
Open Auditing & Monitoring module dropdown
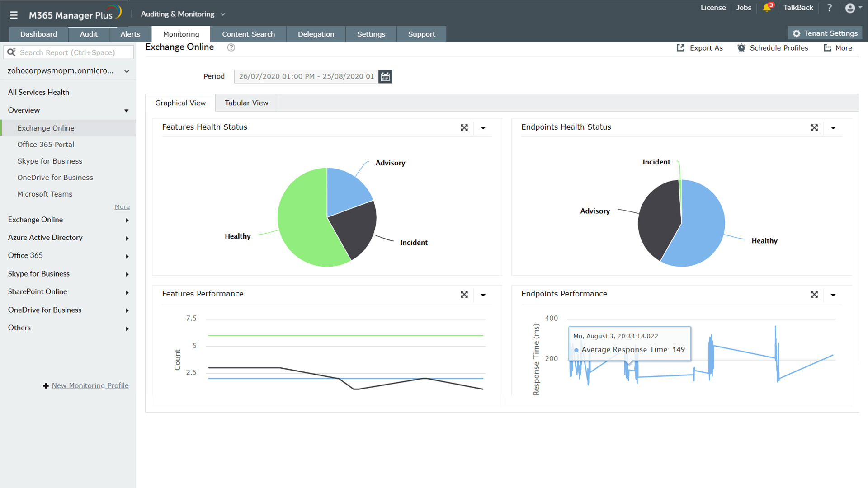click(x=183, y=14)
